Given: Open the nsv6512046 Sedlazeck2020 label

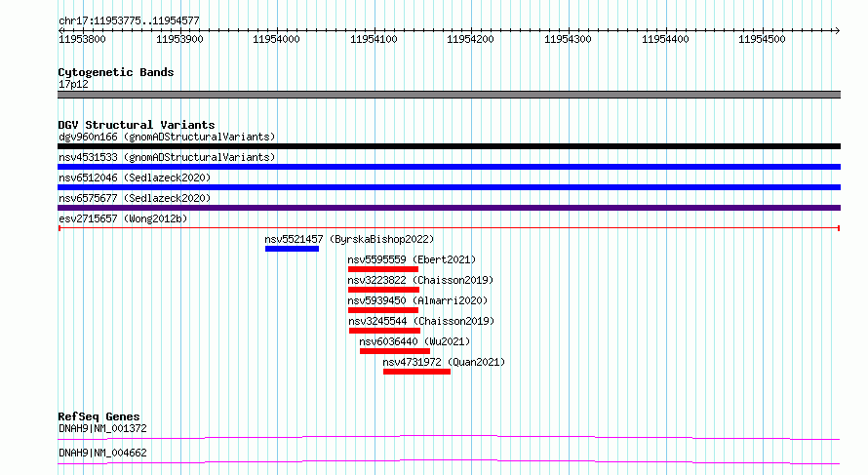Looking at the screenshot, I should pyautogui.click(x=135, y=178).
